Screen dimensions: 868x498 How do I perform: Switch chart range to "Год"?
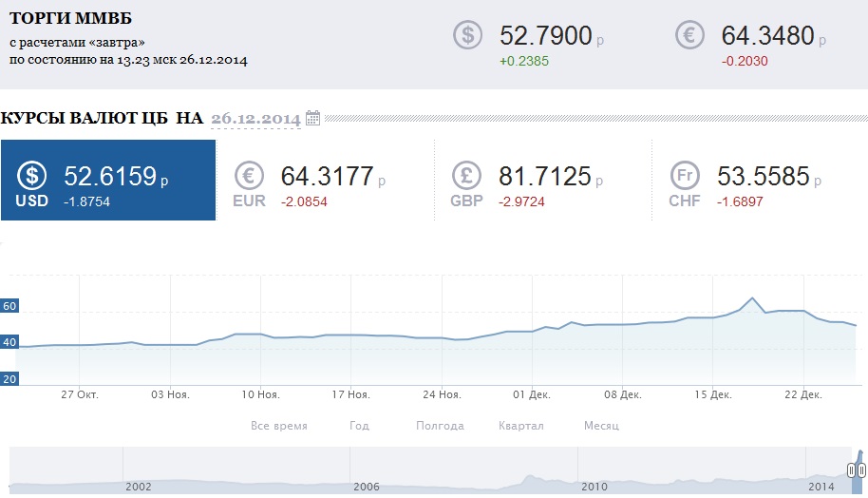(x=359, y=426)
